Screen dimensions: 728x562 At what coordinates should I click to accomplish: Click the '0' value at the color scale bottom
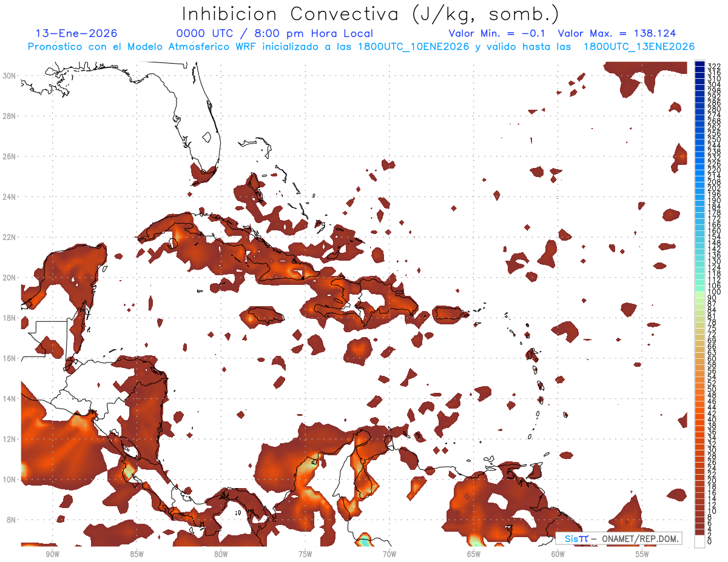(x=710, y=541)
